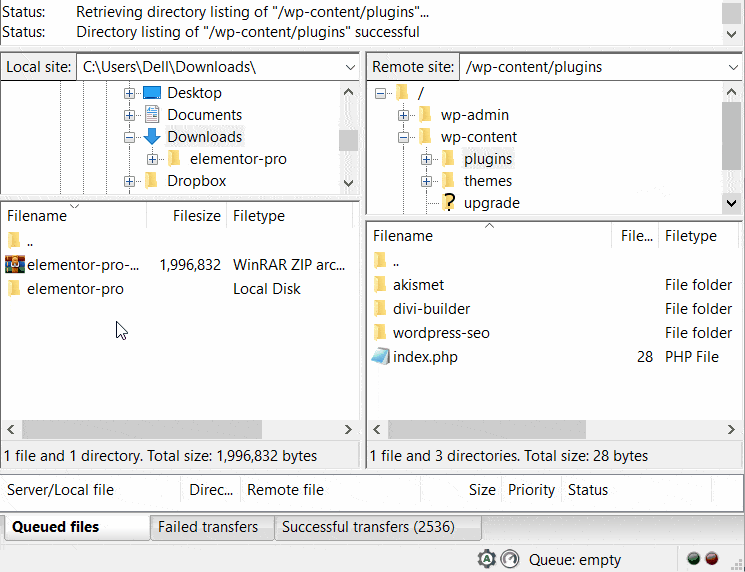The image size is (745, 572).
Task: Click the Documents icon in local tree
Action: click(152, 114)
